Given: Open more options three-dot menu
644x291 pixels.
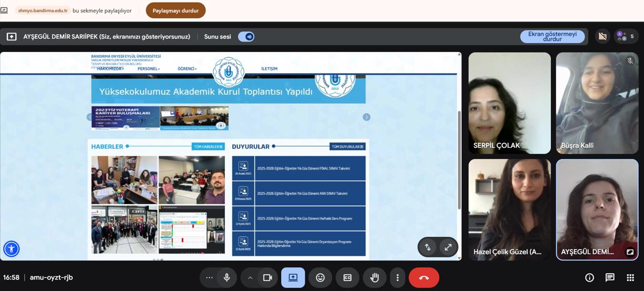Looking at the screenshot, I should pos(398,278).
